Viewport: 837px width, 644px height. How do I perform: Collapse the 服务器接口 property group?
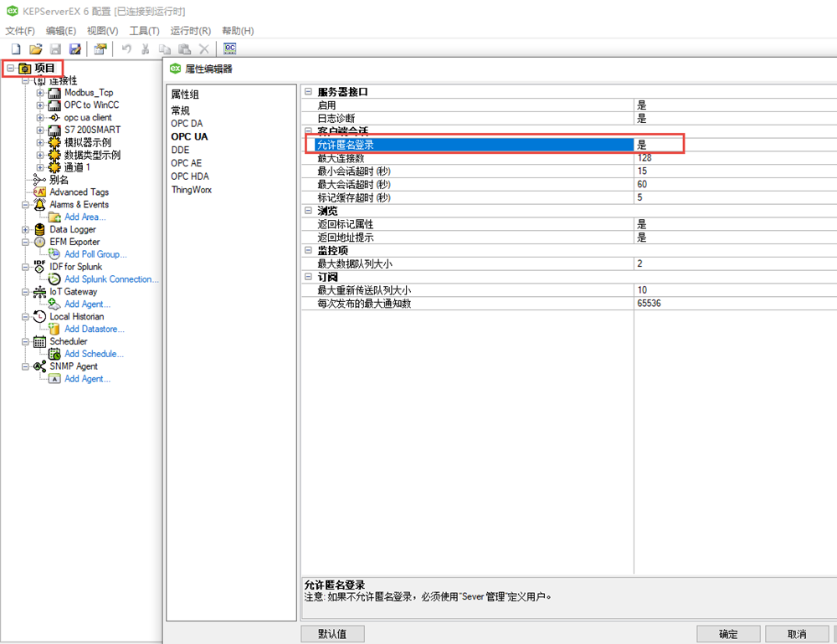click(x=308, y=91)
